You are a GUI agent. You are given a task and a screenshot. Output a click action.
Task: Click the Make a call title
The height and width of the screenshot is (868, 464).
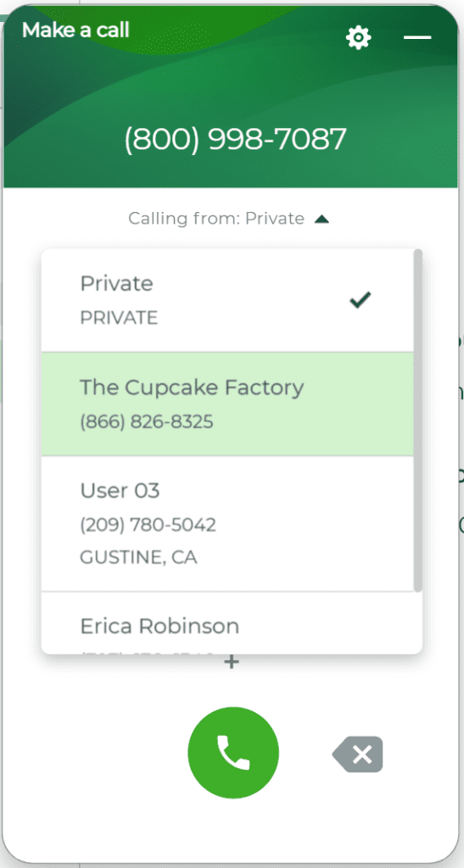coord(75,30)
